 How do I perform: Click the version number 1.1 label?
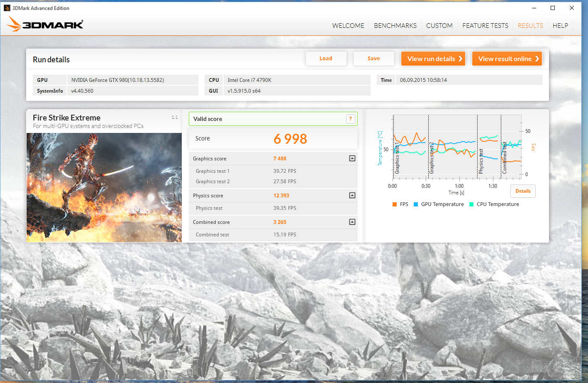[x=175, y=117]
